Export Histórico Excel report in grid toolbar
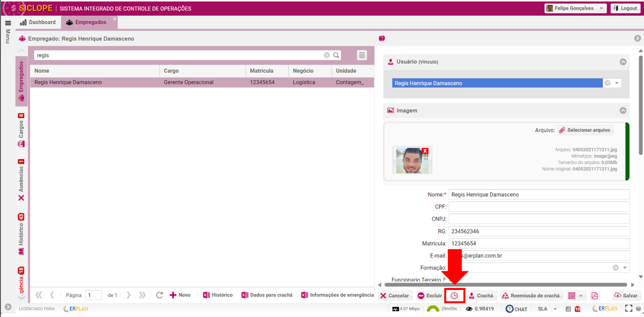This screenshot has height=317, width=644. pos(218,295)
